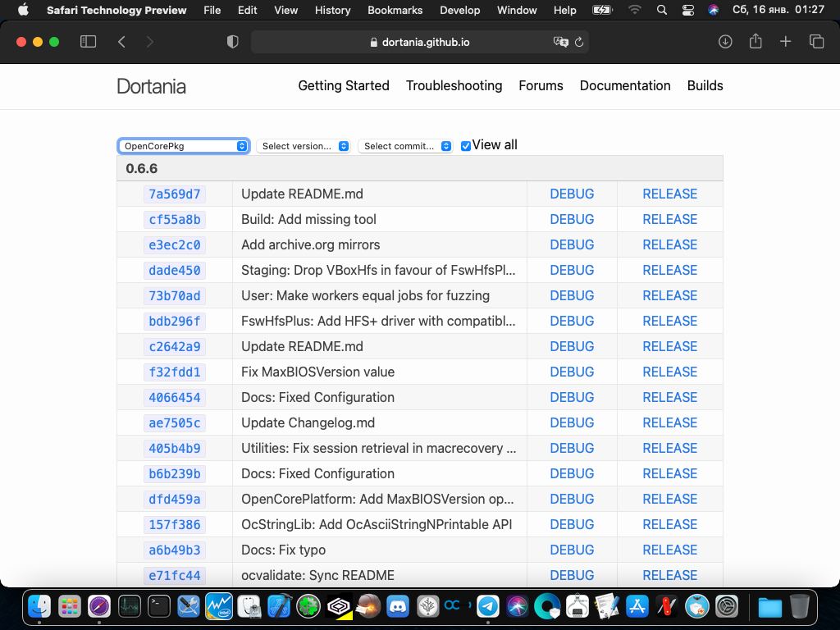Open Safari Technology Preview from dock

99,606
